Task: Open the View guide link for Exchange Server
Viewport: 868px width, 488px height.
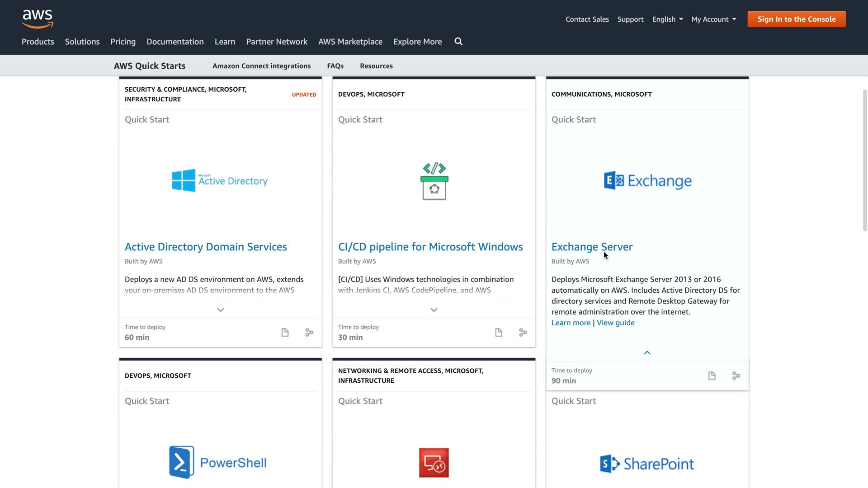Action: point(615,323)
